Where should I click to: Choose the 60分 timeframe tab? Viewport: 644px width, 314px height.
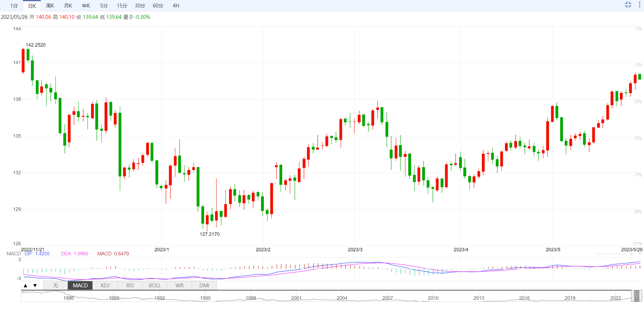tap(158, 6)
